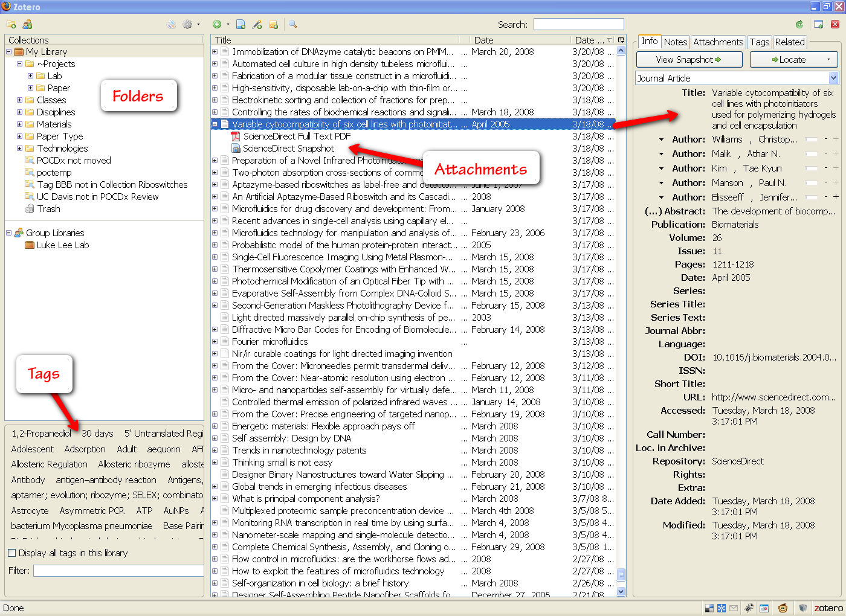Open Advanced Search magnifier icon
Image resolution: width=846 pixels, height=616 pixels.
click(293, 25)
